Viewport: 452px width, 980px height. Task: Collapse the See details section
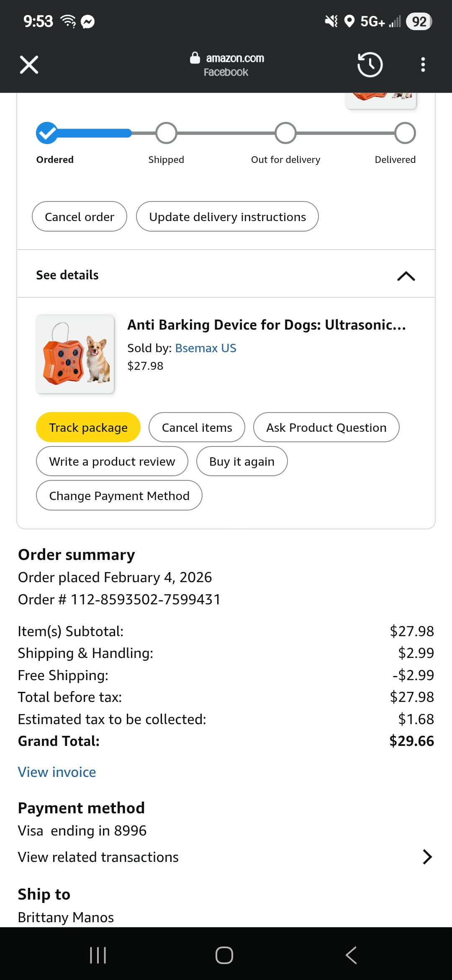pos(406,276)
